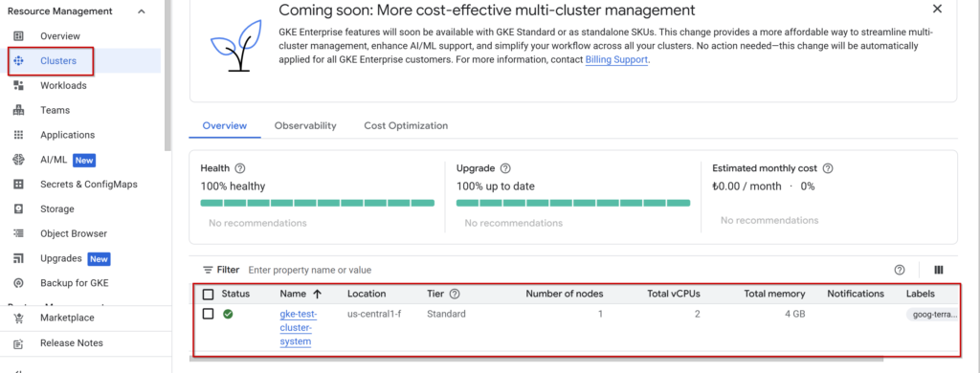Click the Upgrade progress bar
This screenshot has height=373, width=980.
[573, 203]
